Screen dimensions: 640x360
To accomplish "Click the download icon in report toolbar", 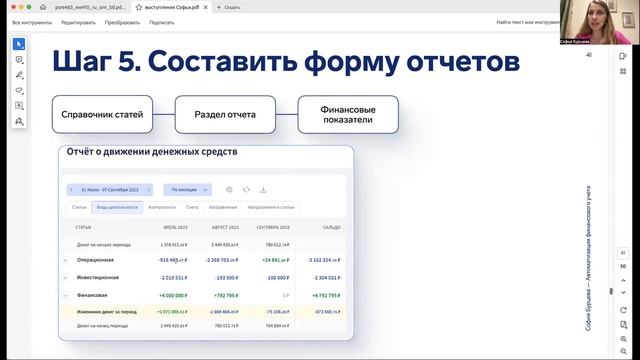I will [x=263, y=189].
